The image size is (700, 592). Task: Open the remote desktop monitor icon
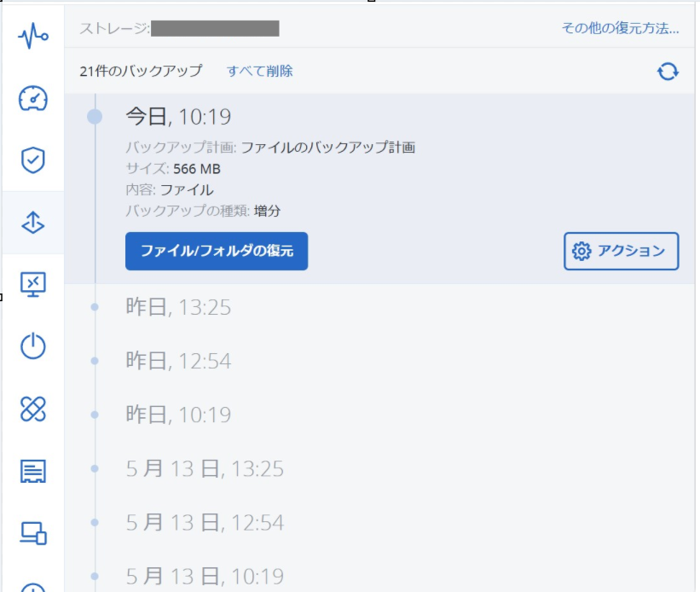pyautogui.click(x=33, y=285)
